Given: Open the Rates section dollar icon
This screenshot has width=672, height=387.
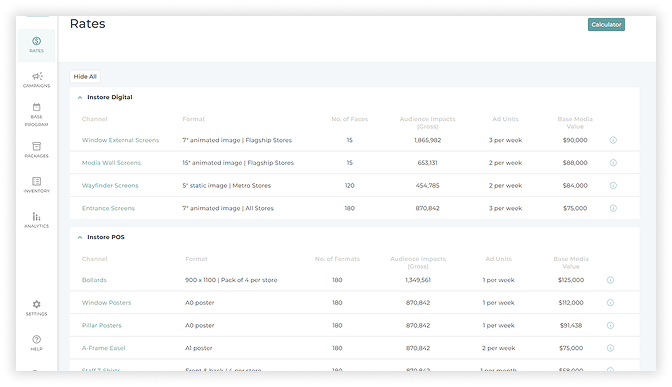Looking at the screenshot, I should (x=36, y=41).
